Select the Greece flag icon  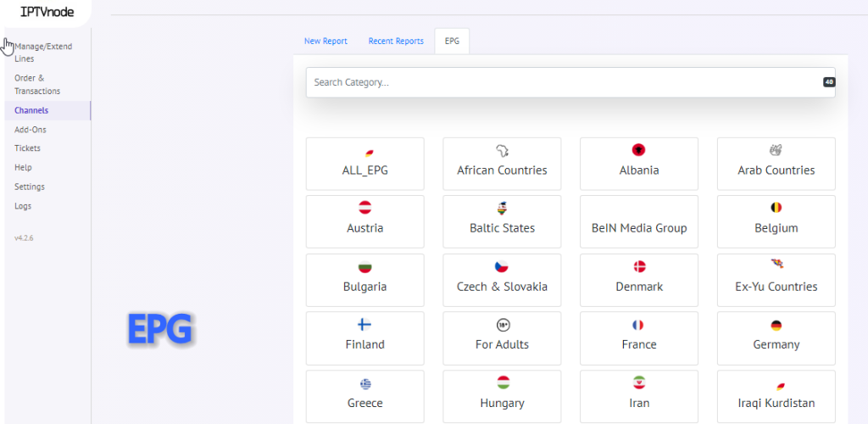coord(365,383)
